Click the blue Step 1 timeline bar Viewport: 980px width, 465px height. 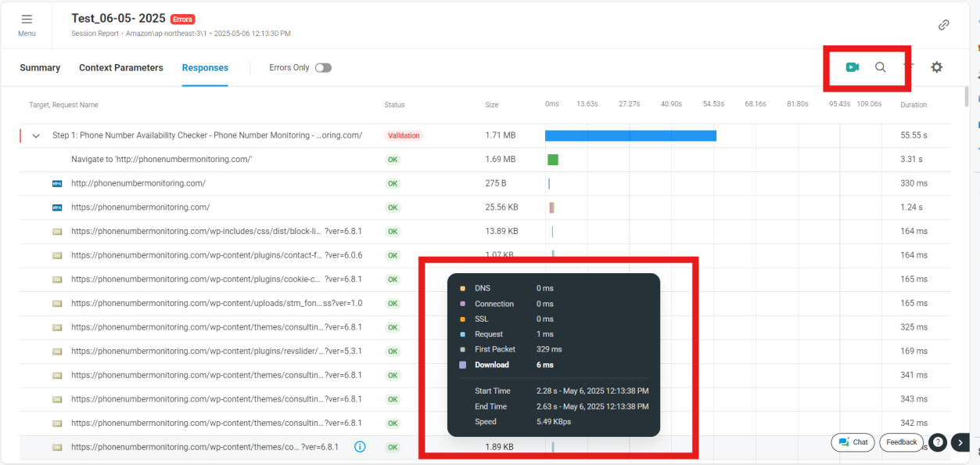[630, 135]
